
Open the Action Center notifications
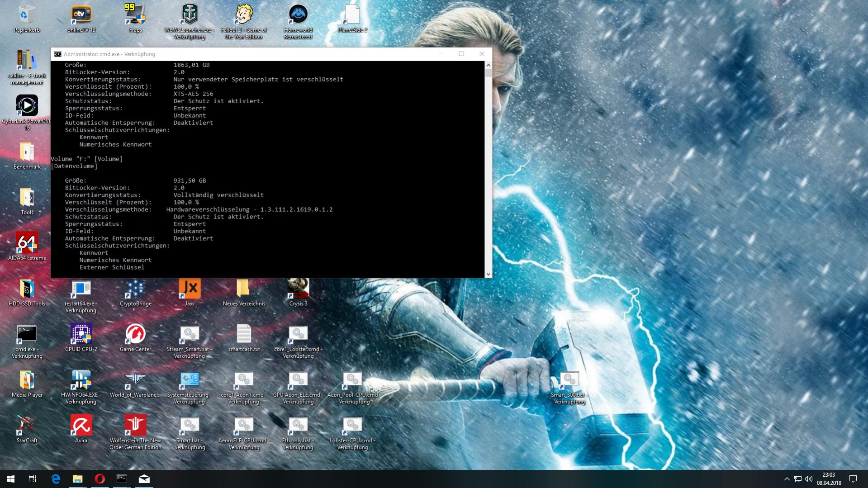853,479
